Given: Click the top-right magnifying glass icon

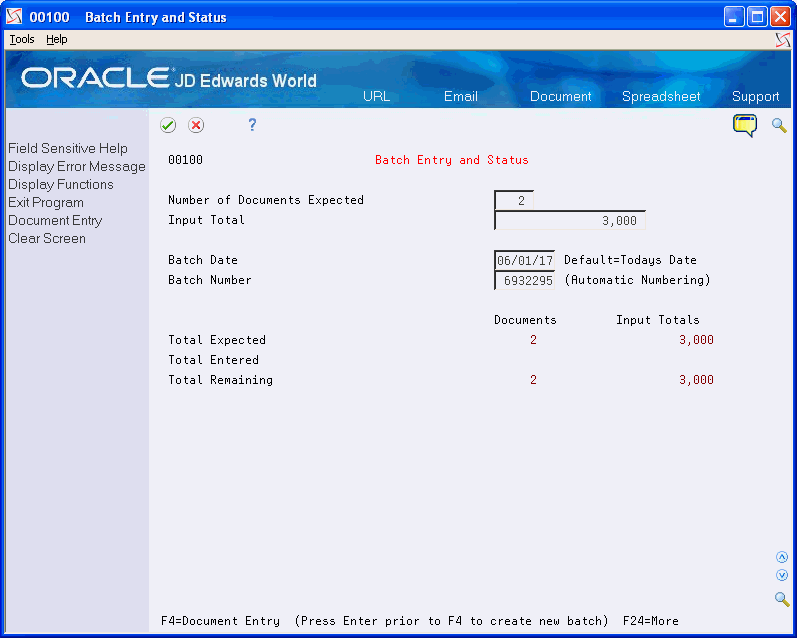Looking at the screenshot, I should tap(779, 125).
